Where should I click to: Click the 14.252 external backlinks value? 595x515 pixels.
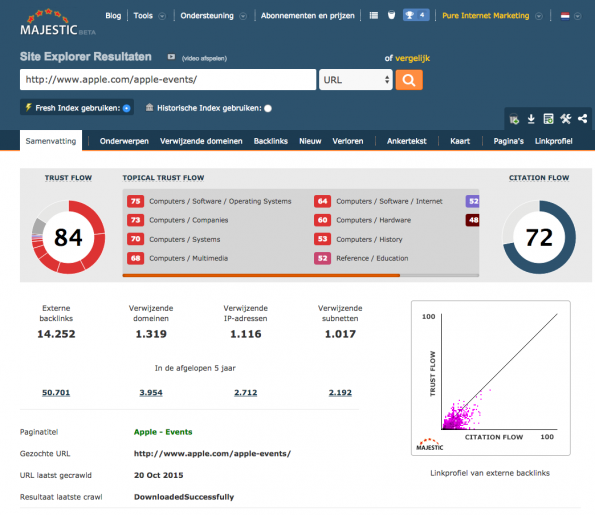pyautogui.click(x=56, y=334)
